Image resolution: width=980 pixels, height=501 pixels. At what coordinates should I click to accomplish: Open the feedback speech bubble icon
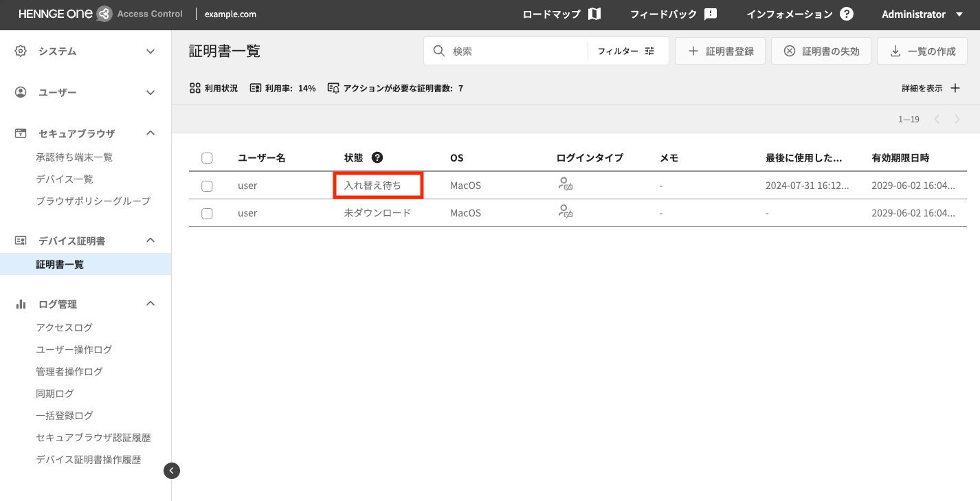711,14
